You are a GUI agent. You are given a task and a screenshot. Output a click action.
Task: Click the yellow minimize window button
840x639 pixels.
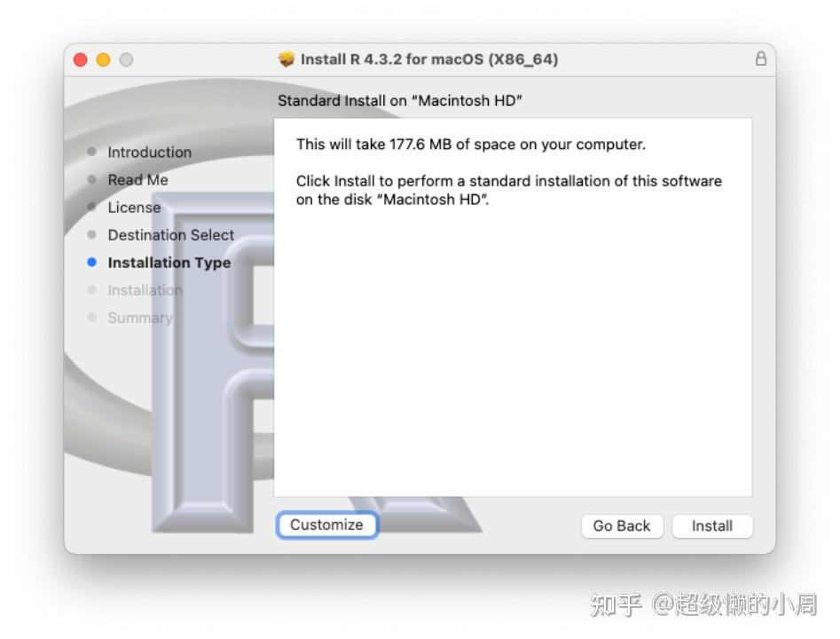pos(104,59)
